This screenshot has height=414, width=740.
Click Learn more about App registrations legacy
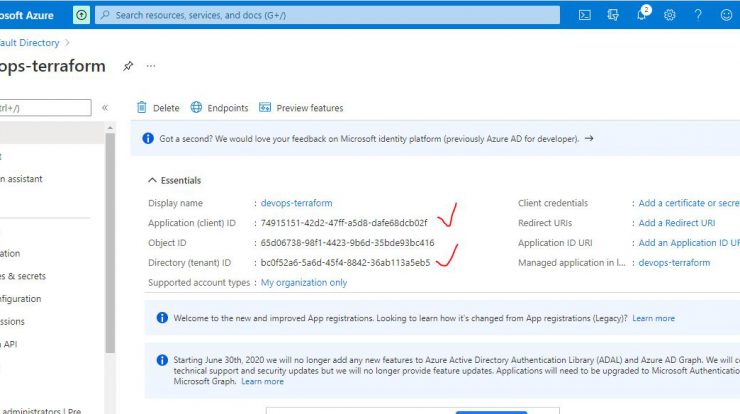tap(654, 318)
